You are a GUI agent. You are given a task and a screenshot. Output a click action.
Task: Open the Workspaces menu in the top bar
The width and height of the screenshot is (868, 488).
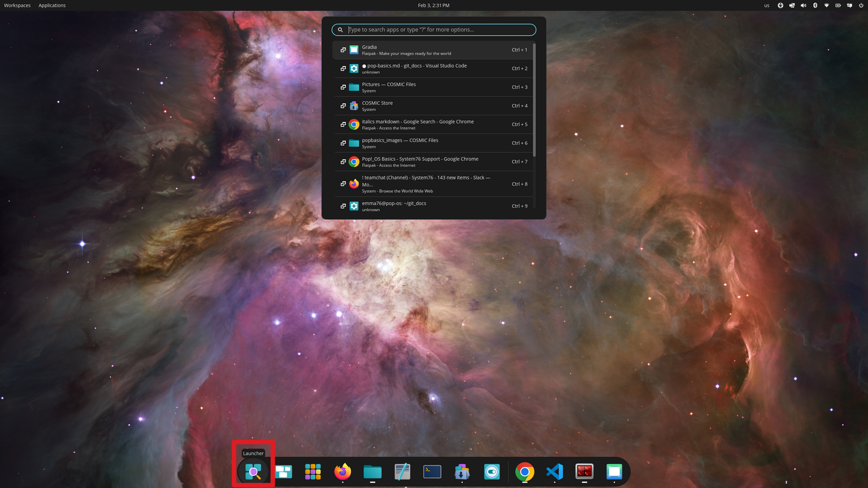(16, 5)
